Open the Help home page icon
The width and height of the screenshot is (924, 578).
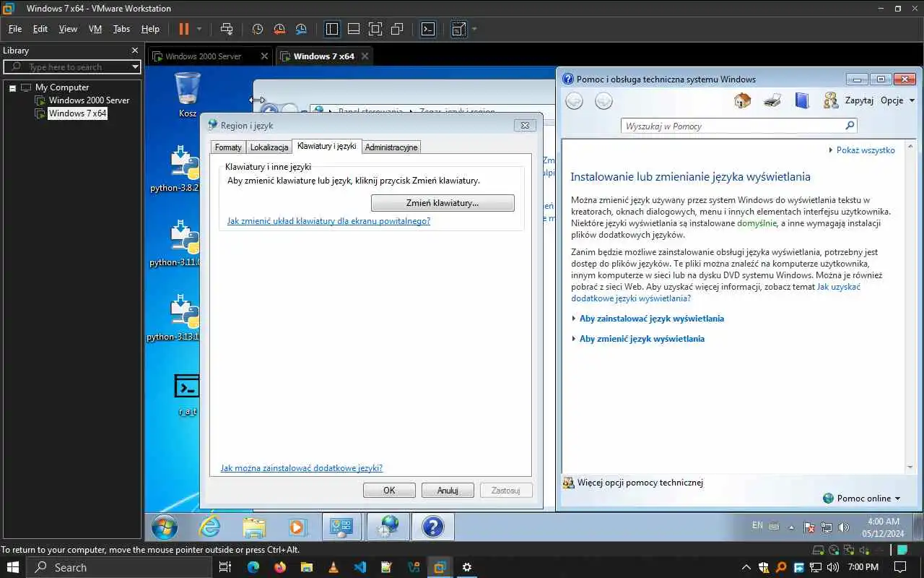742,100
